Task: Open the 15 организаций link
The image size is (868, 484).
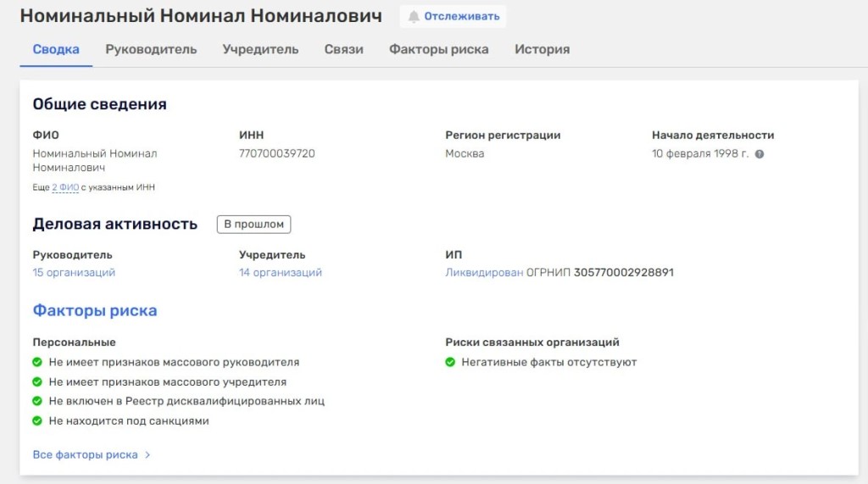Action: coord(74,273)
